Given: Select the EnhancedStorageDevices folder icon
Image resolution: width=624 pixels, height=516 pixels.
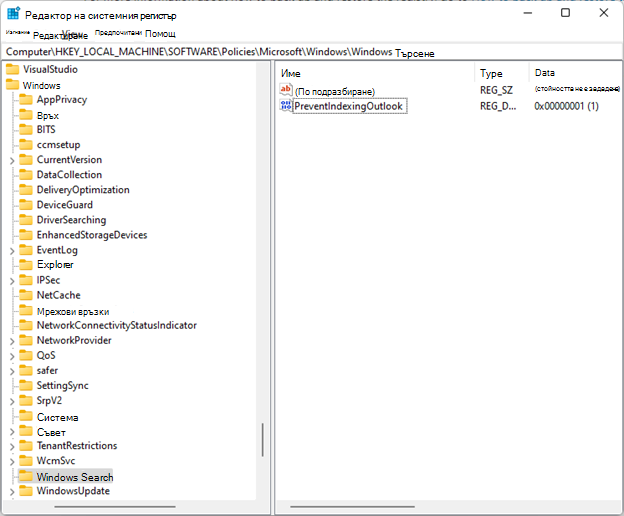Looking at the screenshot, I should pyautogui.click(x=26, y=235).
